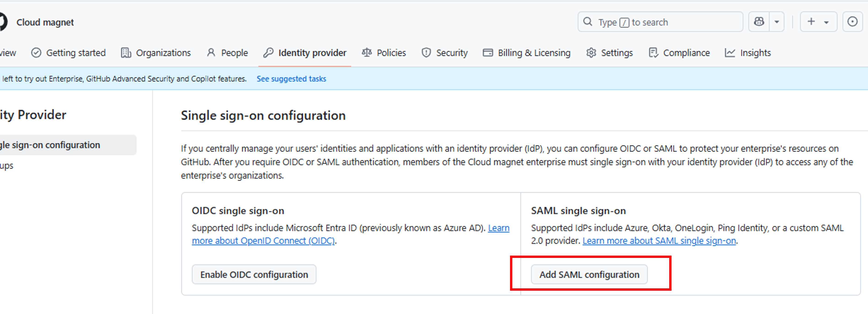Click the OIDC single sign-on heading
This screenshot has height=314, width=868.
pyautogui.click(x=238, y=211)
